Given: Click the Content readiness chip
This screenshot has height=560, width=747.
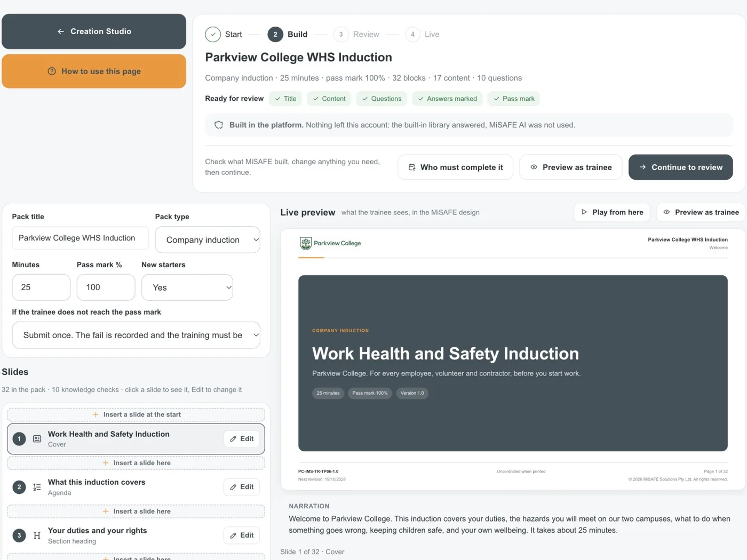Looking at the screenshot, I should (329, 99).
